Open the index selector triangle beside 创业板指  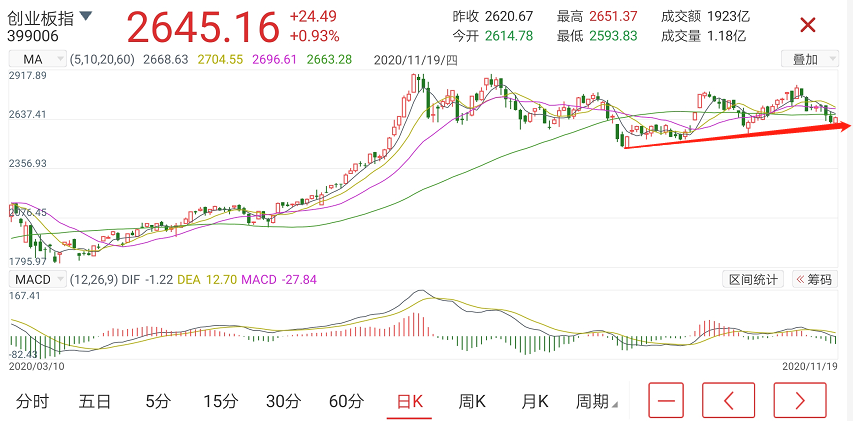coord(86,16)
